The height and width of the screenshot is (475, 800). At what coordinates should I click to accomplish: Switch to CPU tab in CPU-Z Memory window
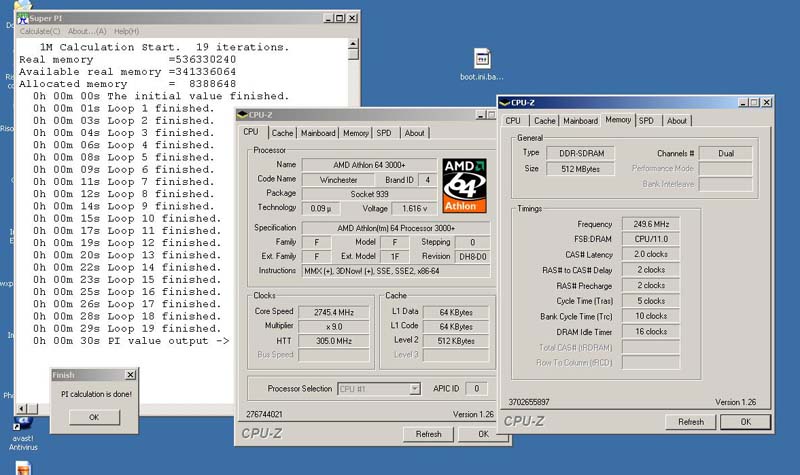[513, 121]
